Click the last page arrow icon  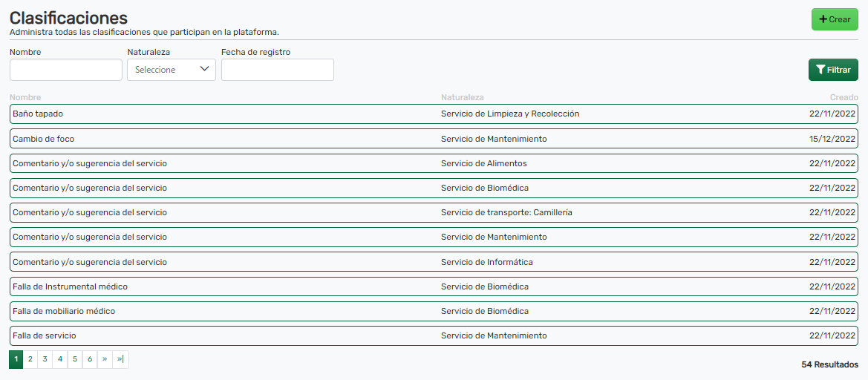point(120,359)
